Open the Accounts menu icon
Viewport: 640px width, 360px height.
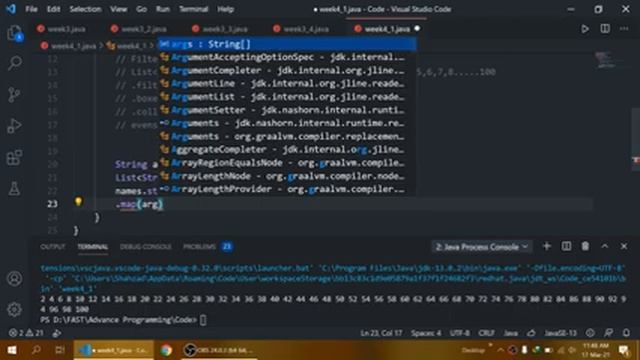point(15,278)
